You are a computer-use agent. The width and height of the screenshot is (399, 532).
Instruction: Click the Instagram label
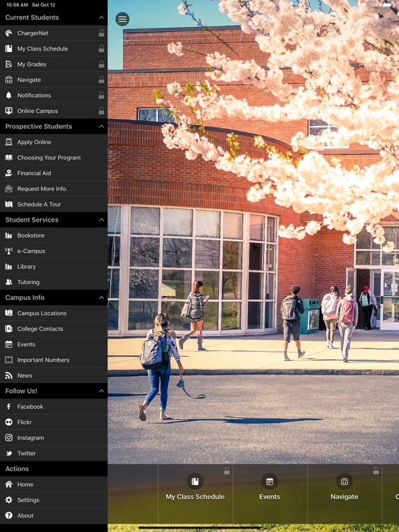[30, 438]
